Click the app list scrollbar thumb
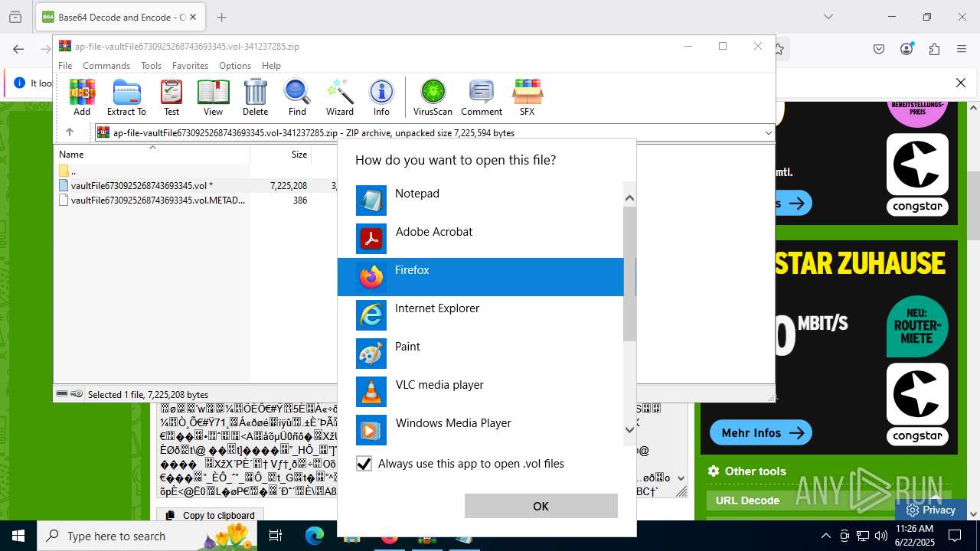 (629, 274)
